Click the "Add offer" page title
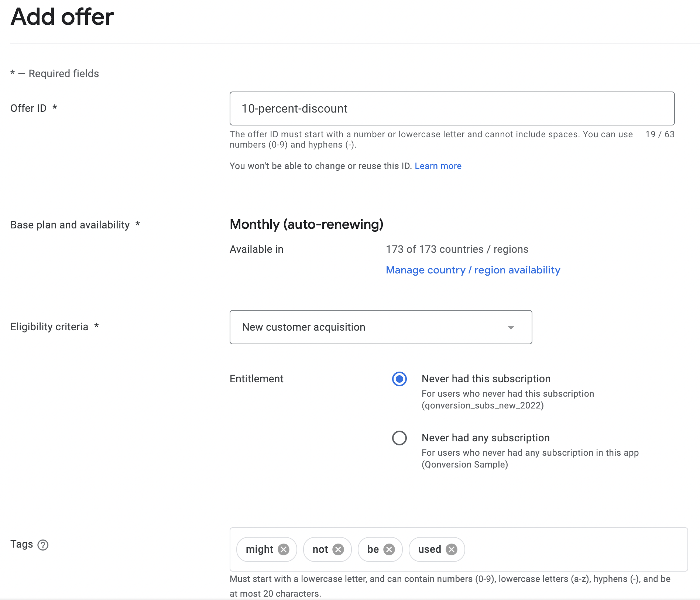Viewport: 700px width, 600px height. tap(62, 17)
